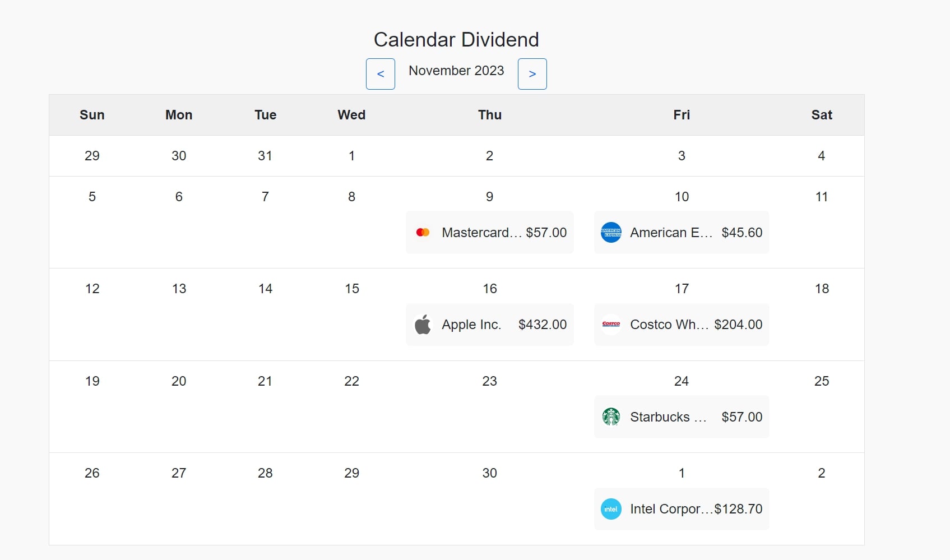
Task: Go to previous month with < button
Action: pos(381,74)
